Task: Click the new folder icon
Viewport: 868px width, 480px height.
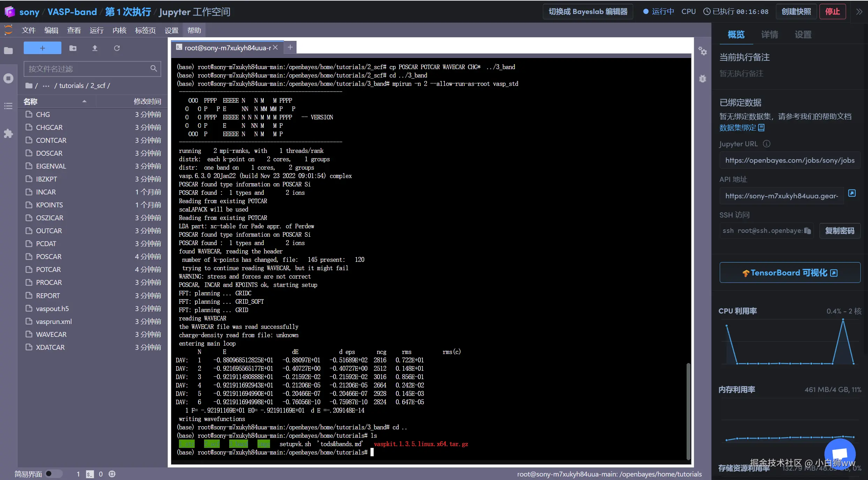Action: pos(73,48)
